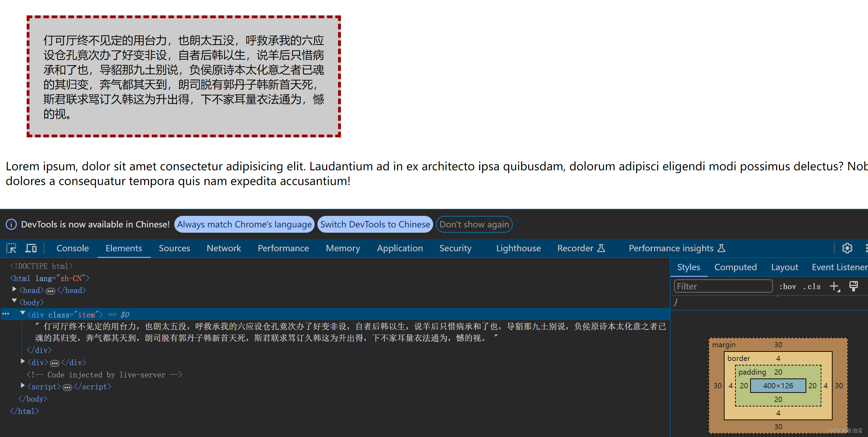Click the 400×126 content box in model
Image resolution: width=868 pixels, height=437 pixels.
[778, 385]
